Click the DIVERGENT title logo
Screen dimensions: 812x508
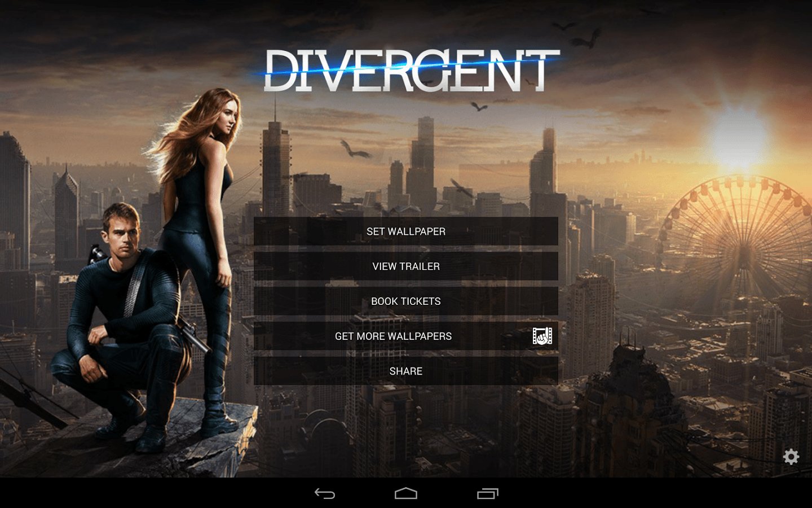tap(406, 71)
